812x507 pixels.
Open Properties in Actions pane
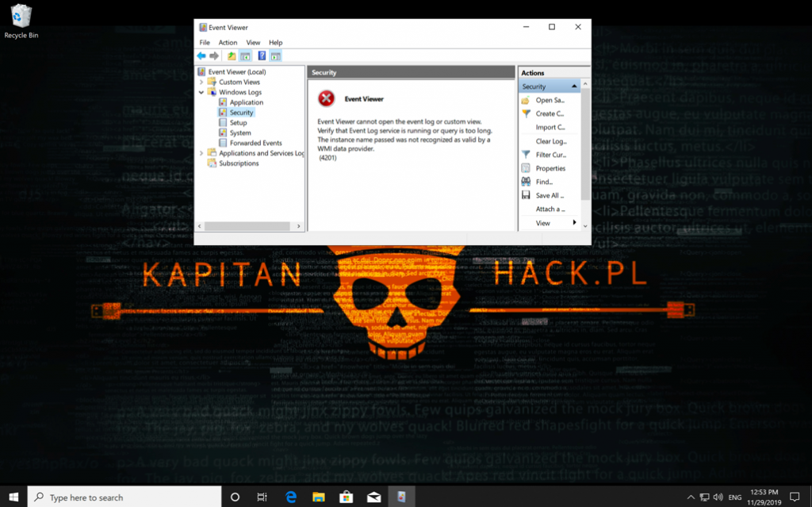550,168
